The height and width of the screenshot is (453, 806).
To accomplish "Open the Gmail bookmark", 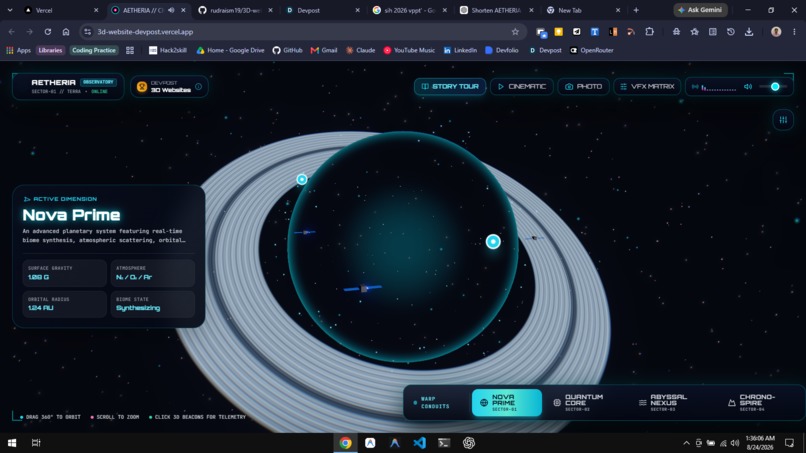I will click(324, 50).
